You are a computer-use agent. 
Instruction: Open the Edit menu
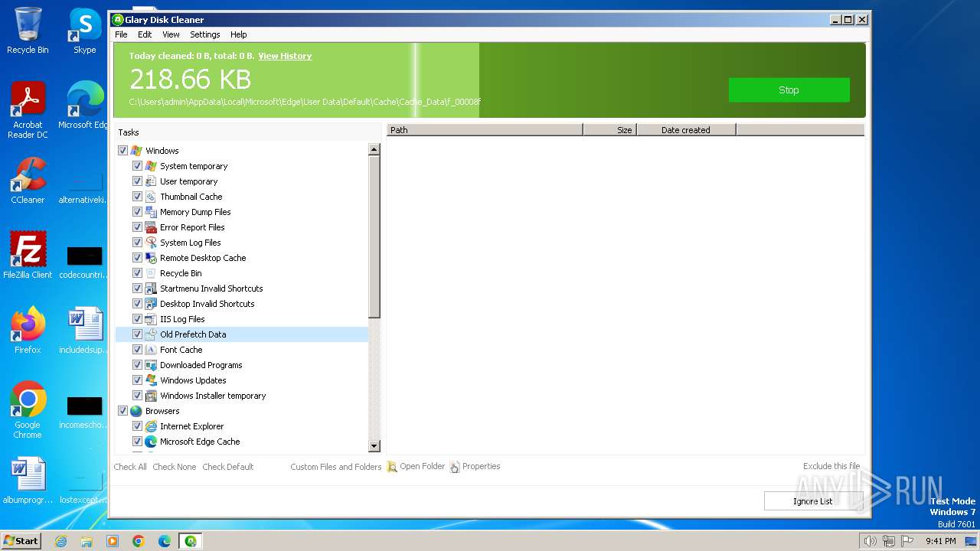click(145, 34)
